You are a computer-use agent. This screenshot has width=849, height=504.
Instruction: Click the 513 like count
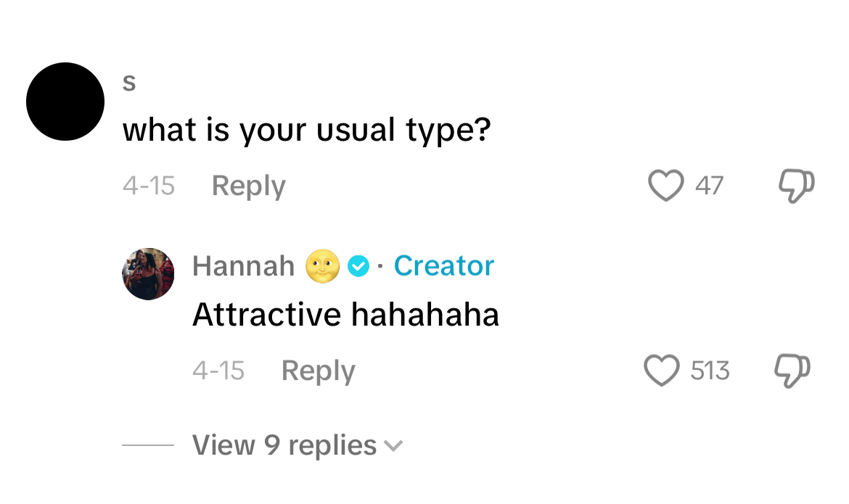(710, 371)
